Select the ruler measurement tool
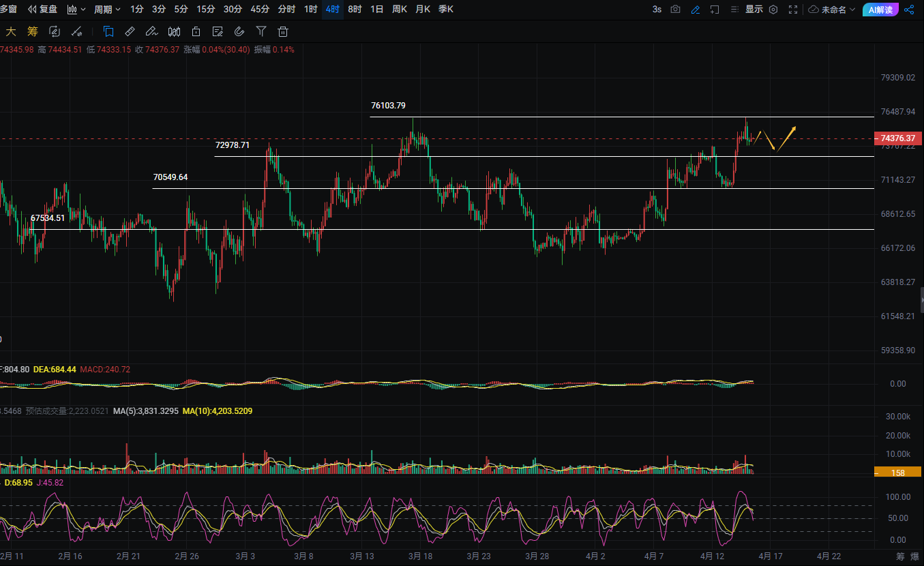The width and height of the screenshot is (924, 566). click(x=130, y=31)
